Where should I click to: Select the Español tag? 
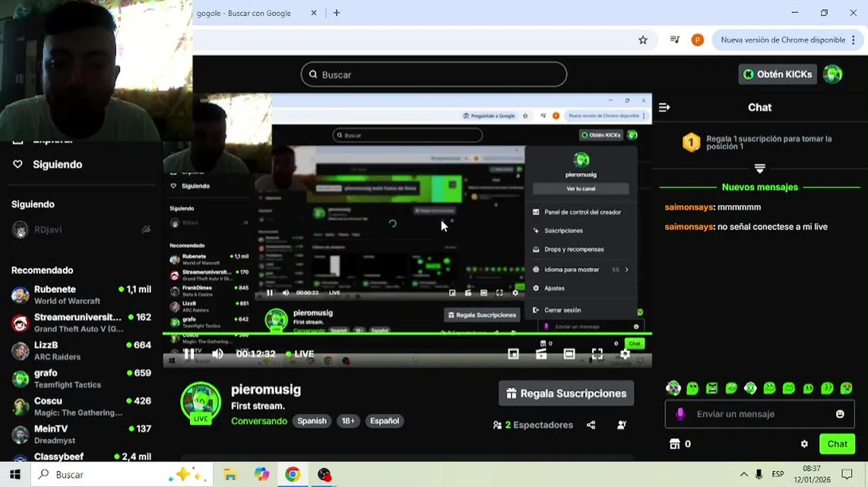[x=385, y=421]
